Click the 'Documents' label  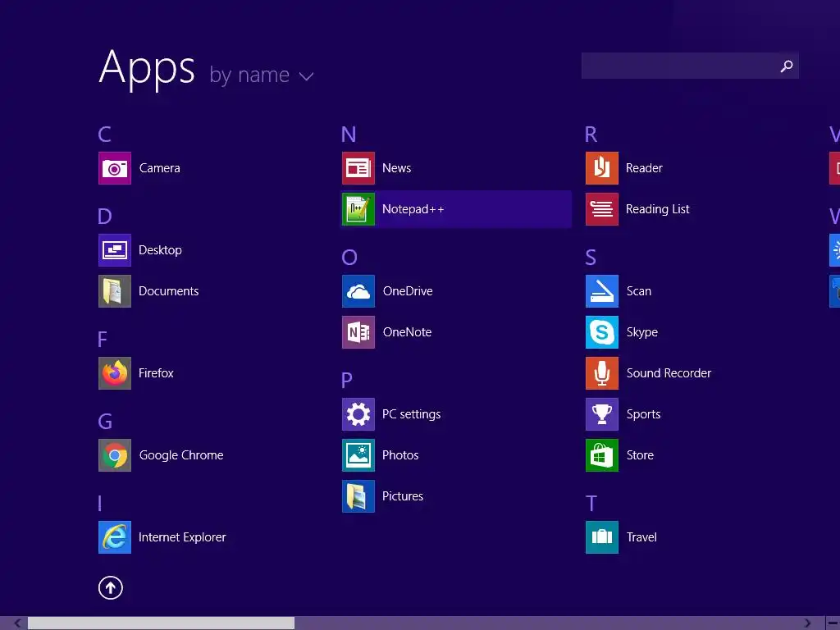pyautogui.click(x=169, y=291)
